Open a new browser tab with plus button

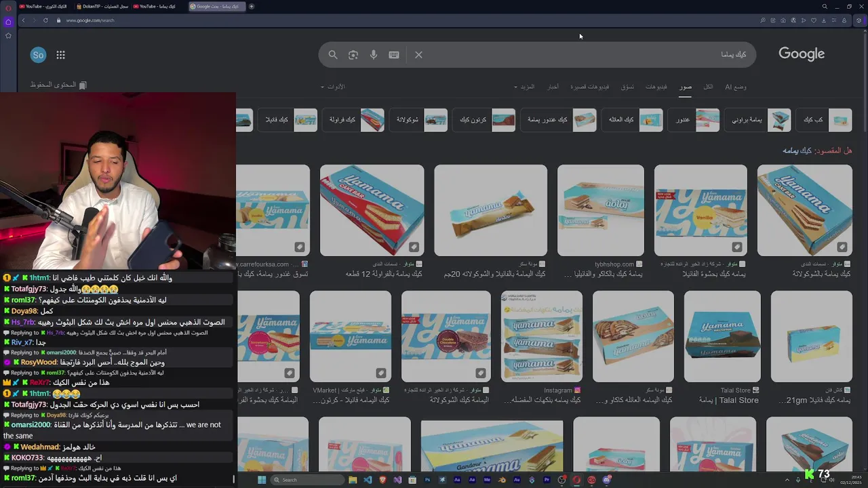coord(252,6)
